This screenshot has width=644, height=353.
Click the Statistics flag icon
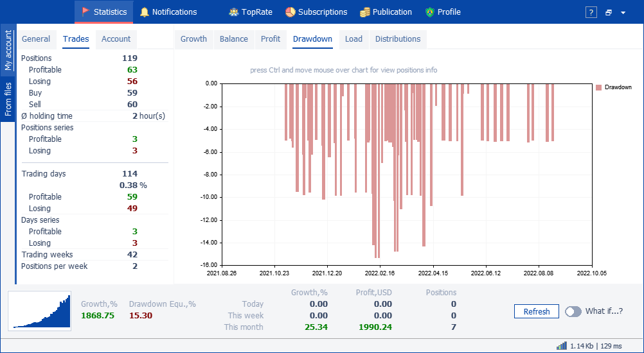pyautogui.click(x=86, y=12)
